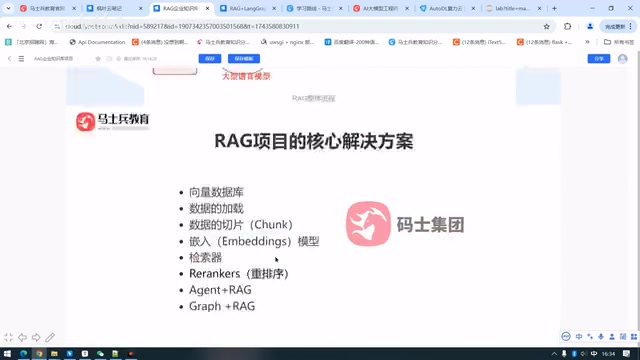
Task: Open WeChat from the Windows taskbar
Action: click(100, 354)
